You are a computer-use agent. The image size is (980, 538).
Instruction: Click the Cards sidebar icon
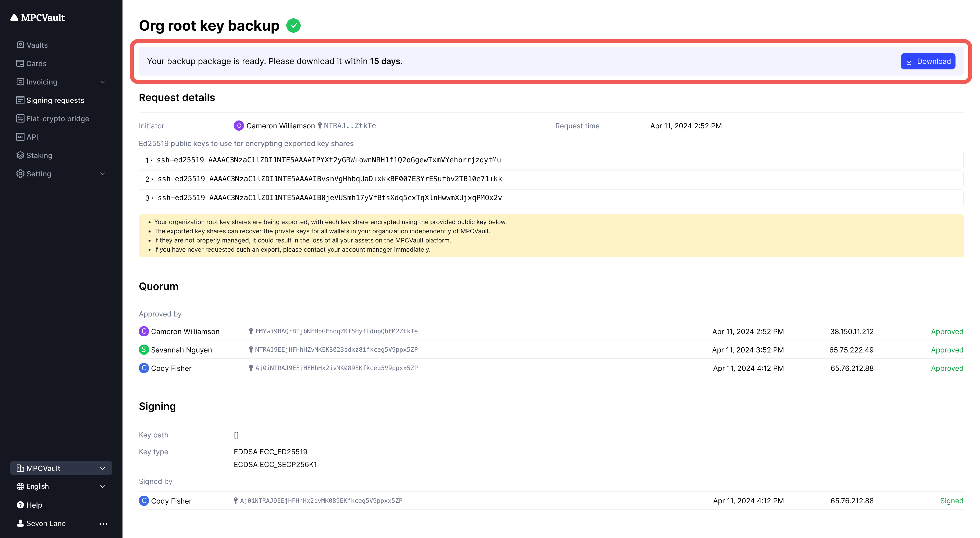pos(20,63)
